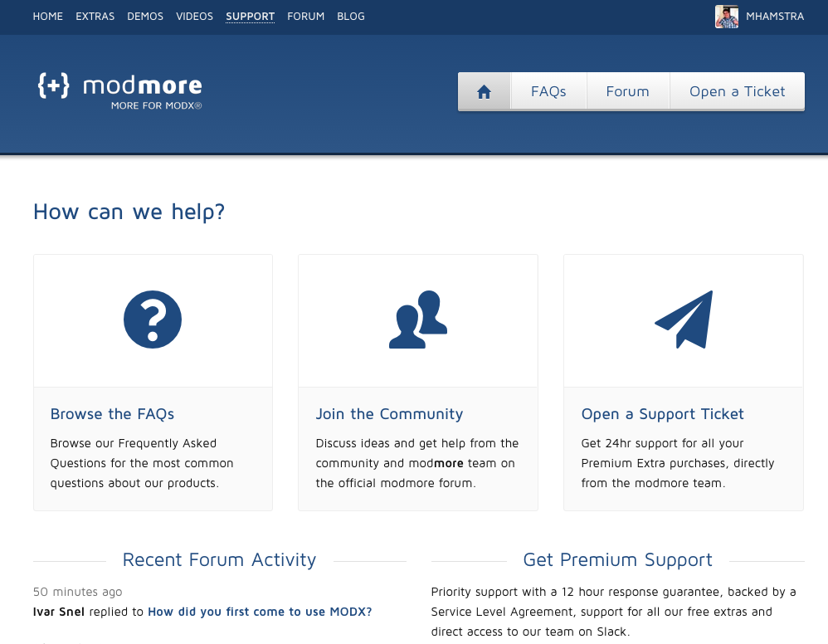Open the EXTRAS menu item
This screenshot has height=644, width=828.
[x=95, y=16]
